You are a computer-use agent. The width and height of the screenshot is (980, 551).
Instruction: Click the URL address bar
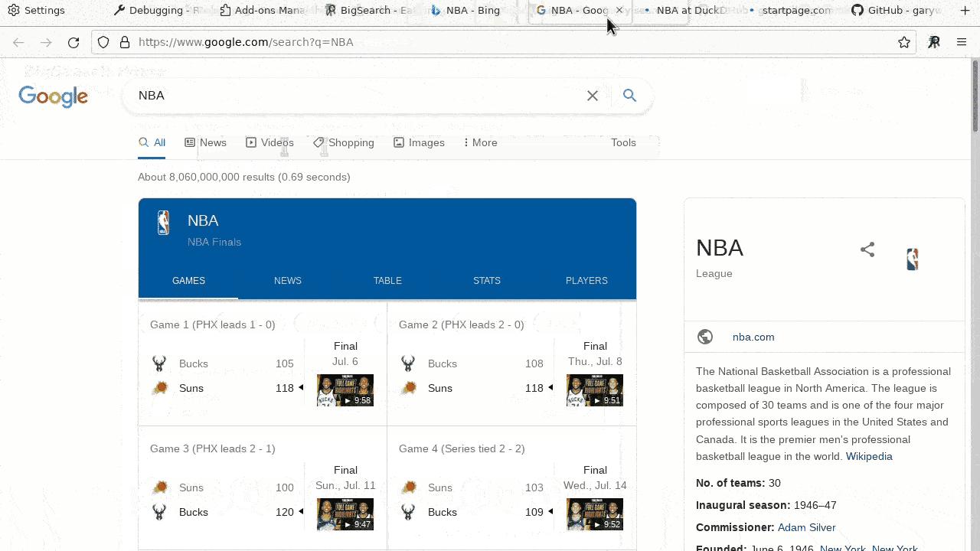(x=505, y=42)
